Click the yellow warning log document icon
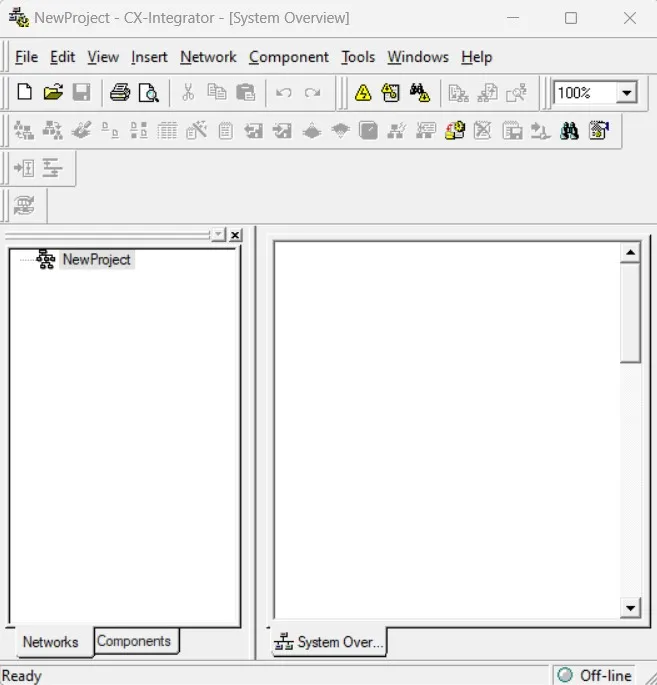Screen dimensions: 657x685 [391, 92]
